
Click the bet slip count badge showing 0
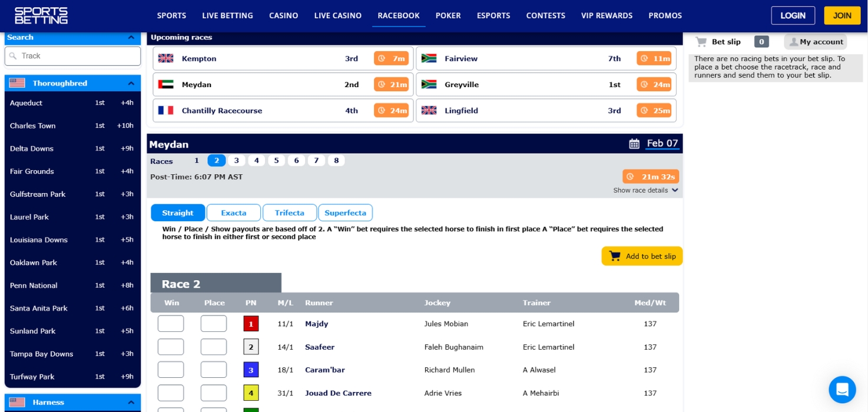point(761,42)
